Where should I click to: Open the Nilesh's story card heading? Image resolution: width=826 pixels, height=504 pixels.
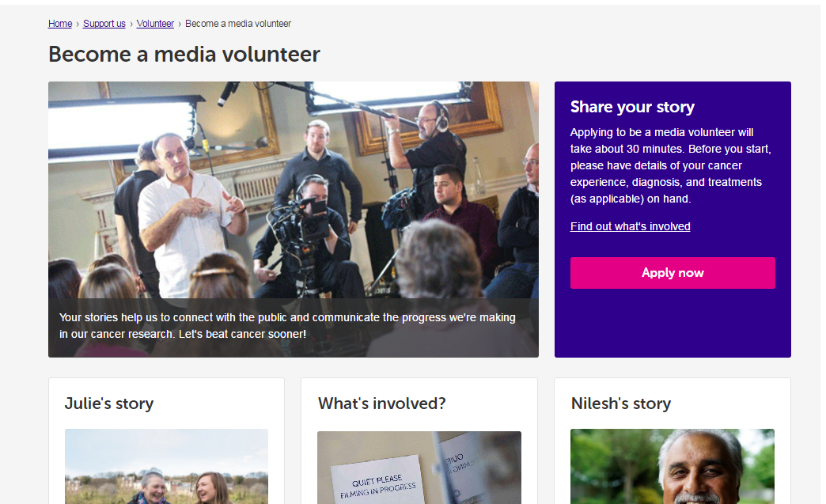[621, 404]
